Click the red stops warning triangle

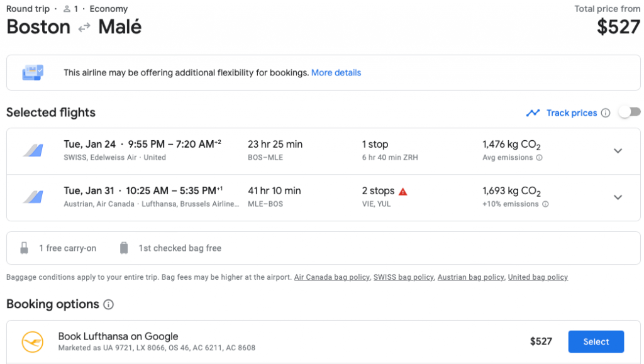coord(403,191)
